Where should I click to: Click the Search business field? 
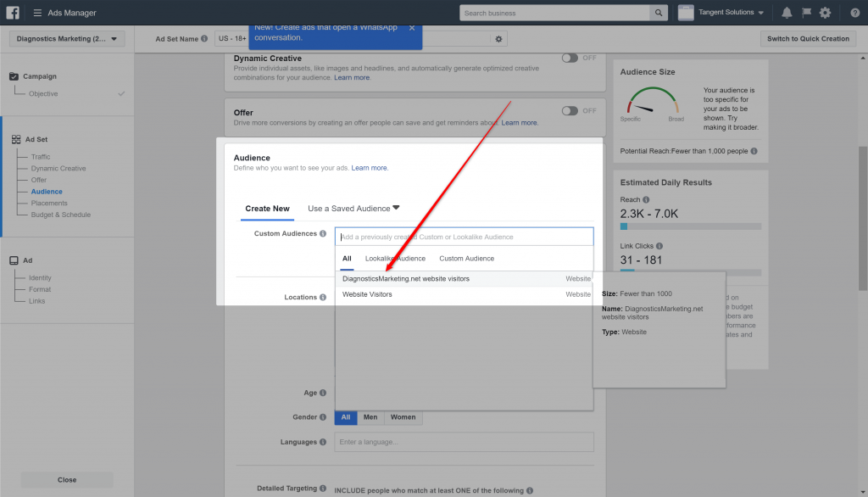(x=554, y=13)
